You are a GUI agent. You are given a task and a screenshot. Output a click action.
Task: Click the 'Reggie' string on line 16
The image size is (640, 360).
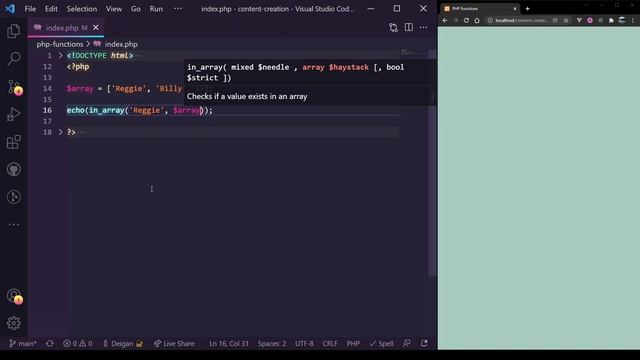click(146, 110)
